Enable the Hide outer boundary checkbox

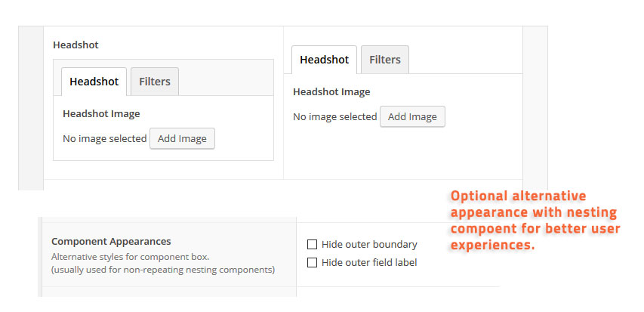tap(312, 245)
